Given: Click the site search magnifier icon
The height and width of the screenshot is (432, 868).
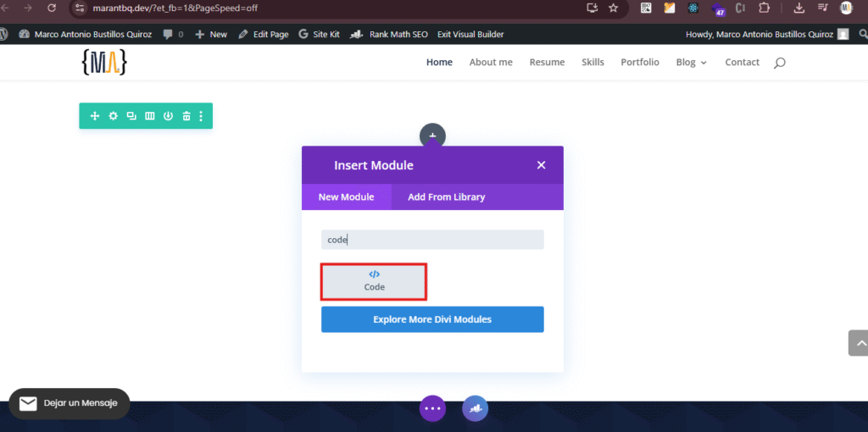Looking at the screenshot, I should pos(780,63).
